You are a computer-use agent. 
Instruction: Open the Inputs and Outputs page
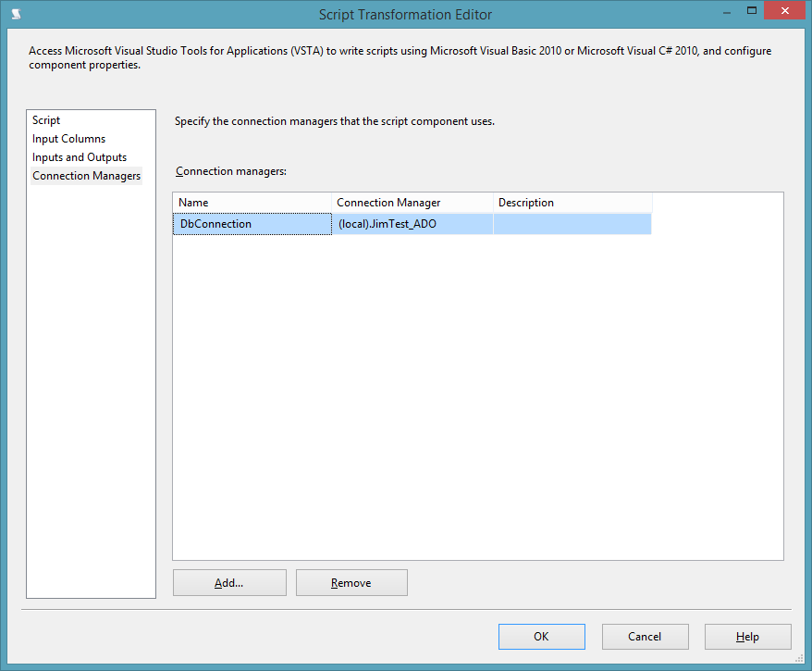[79, 156]
